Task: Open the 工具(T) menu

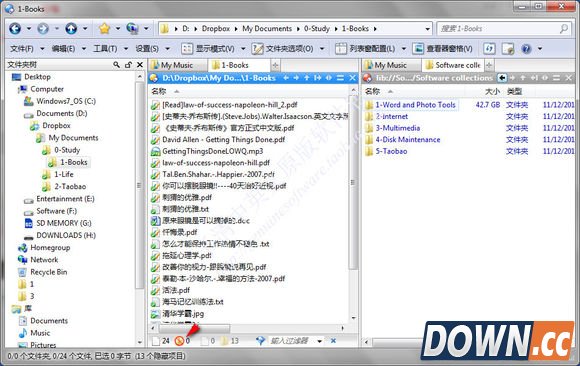Action: pyautogui.click(x=105, y=48)
